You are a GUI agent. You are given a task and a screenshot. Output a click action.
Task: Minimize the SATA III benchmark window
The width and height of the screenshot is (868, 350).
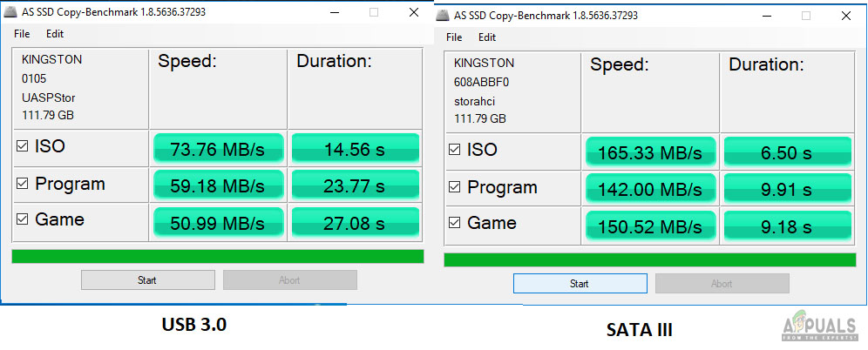pos(767,16)
